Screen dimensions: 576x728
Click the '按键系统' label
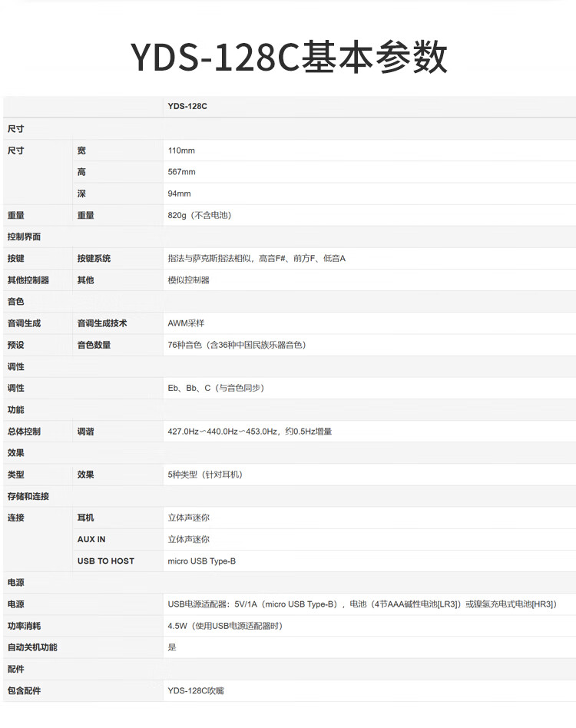click(x=94, y=258)
